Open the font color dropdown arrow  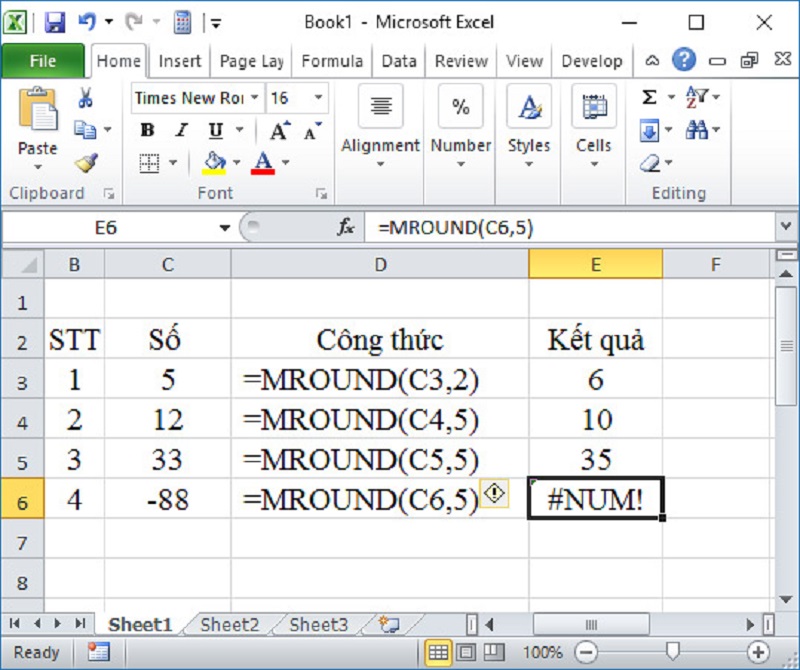tap(286, 163)
